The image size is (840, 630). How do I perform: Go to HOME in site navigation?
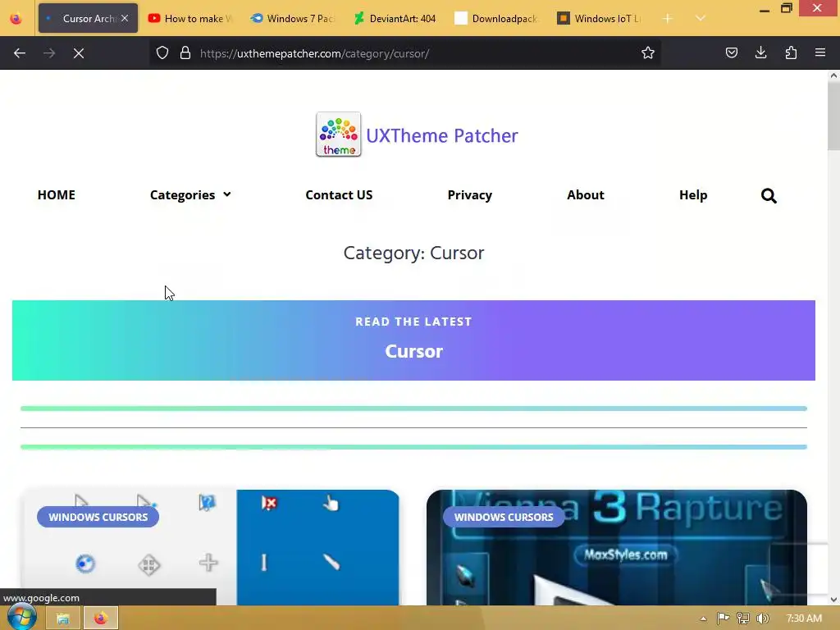pos(57,195)
